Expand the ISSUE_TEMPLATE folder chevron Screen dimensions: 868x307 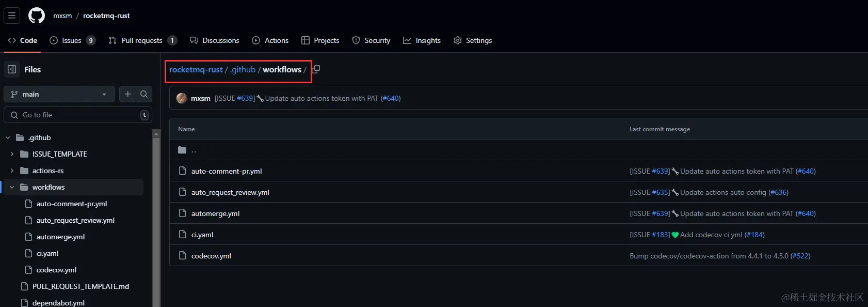[12, 154]
